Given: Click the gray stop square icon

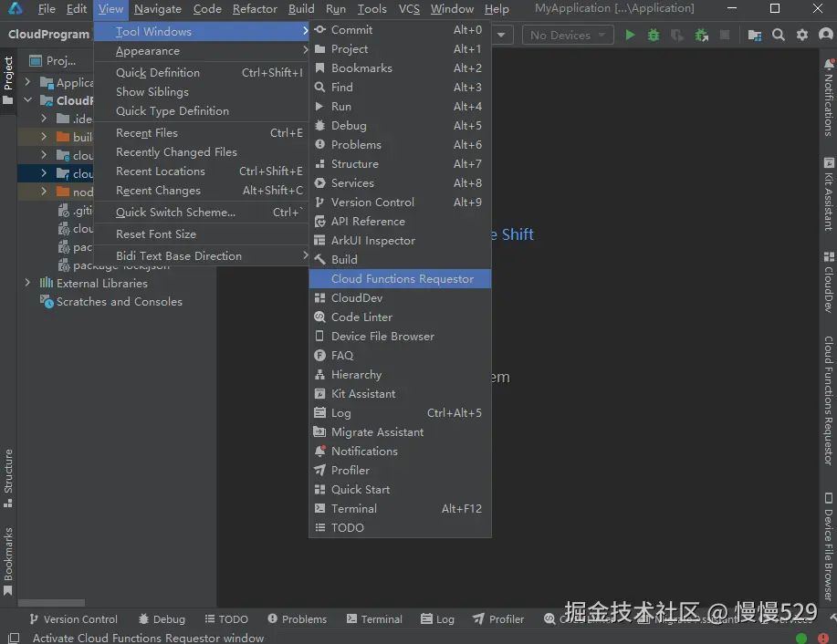Looking at the screenshot, I should point(725,36).
